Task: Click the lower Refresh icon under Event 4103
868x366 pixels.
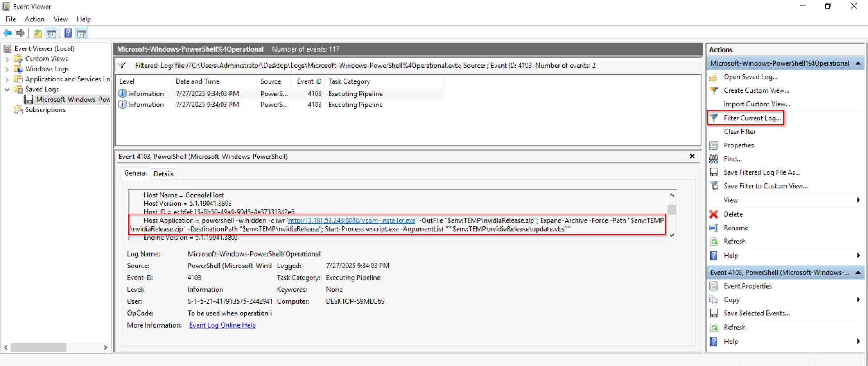Action: [714, 328]
